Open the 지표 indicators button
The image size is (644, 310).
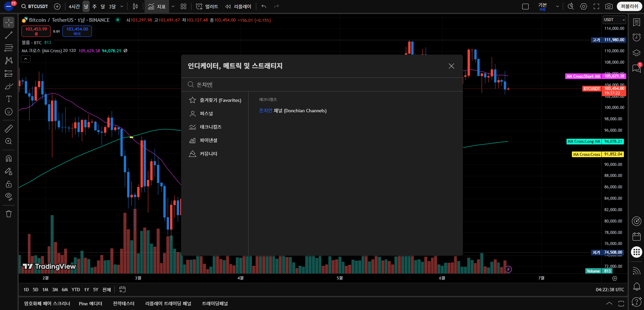[157, 6]
